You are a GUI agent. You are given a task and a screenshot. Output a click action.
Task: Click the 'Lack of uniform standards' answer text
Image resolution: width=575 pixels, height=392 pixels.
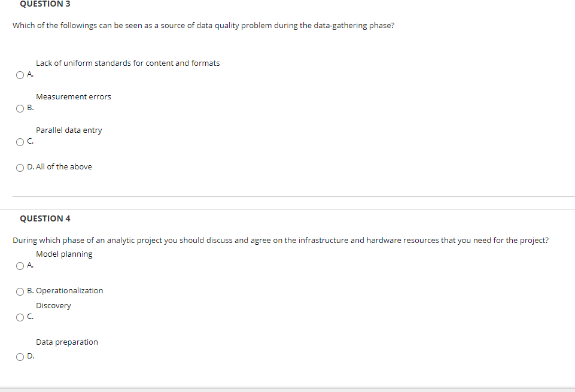point(127,63)
